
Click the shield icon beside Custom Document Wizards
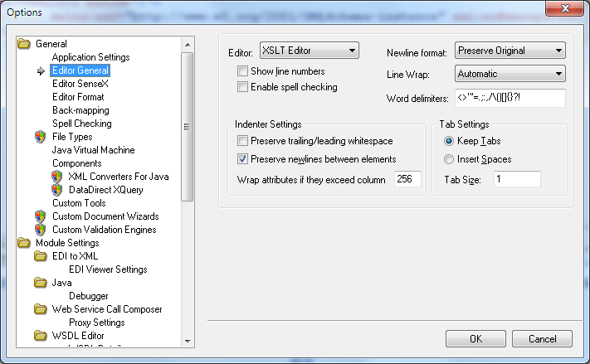coord(40,216)
